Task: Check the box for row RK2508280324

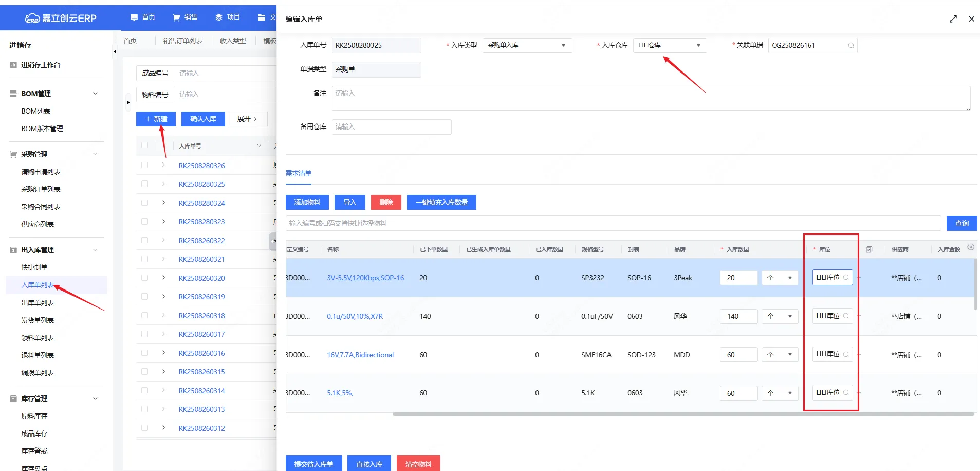Action: pyautogui.click(x=144, y=203)
